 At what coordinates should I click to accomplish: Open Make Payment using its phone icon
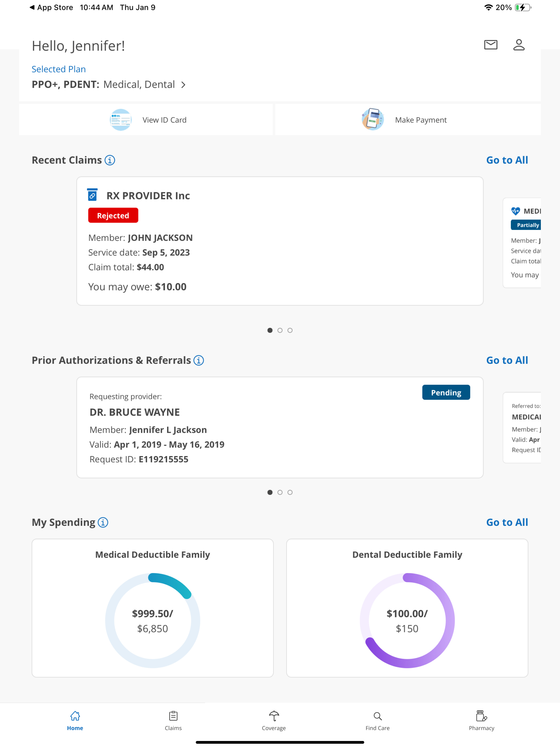tap(373, 119)
